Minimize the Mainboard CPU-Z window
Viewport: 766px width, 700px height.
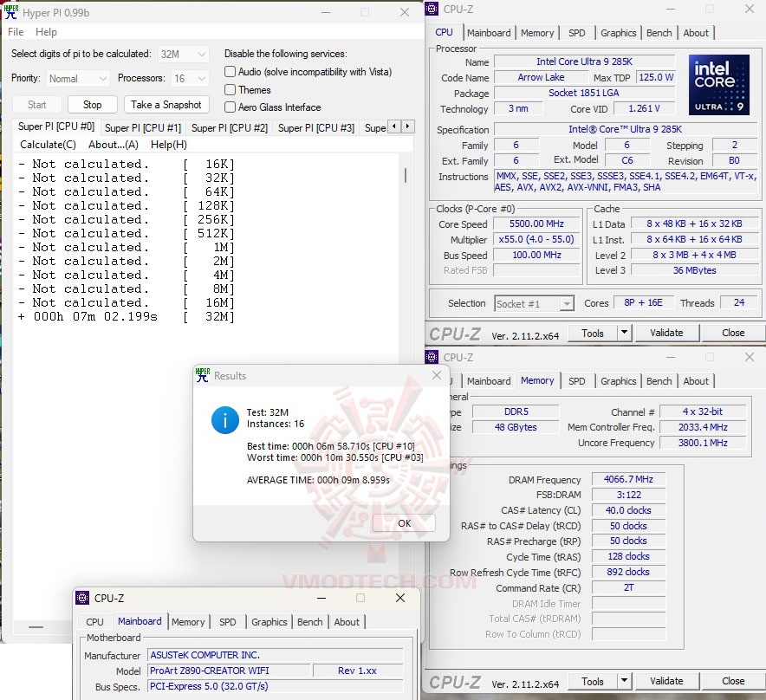[321, 598]
